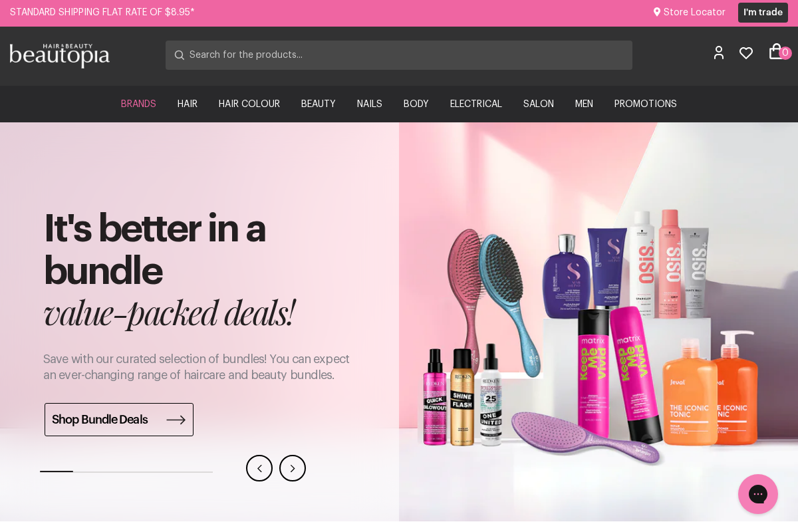The height and width of the screenshot is (532, 798).
Task: Click the Store Locator pin icon
Action: click(657, 12)
